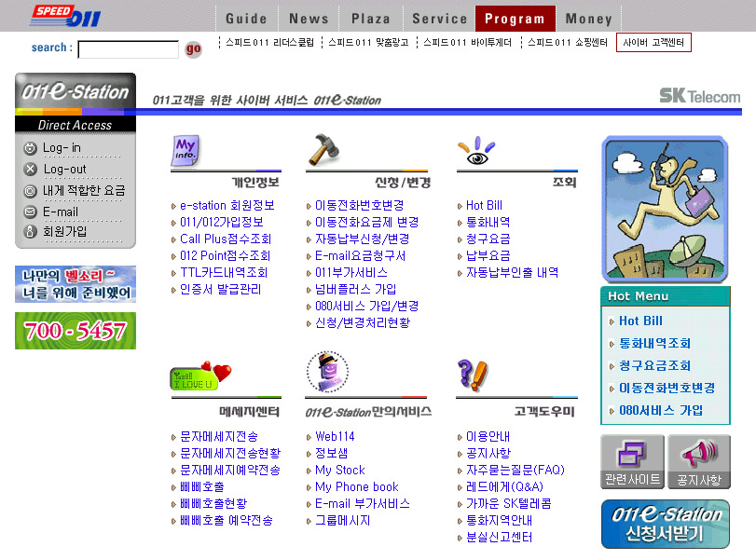
Task: Open 통화내역조회 in Hot Menu
Action: tap(654, 343)
